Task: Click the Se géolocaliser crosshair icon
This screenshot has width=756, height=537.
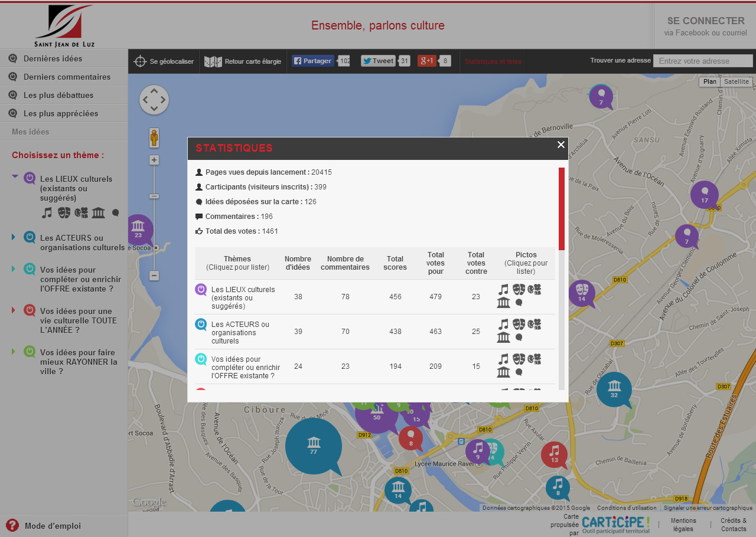Action: [140, 61]
